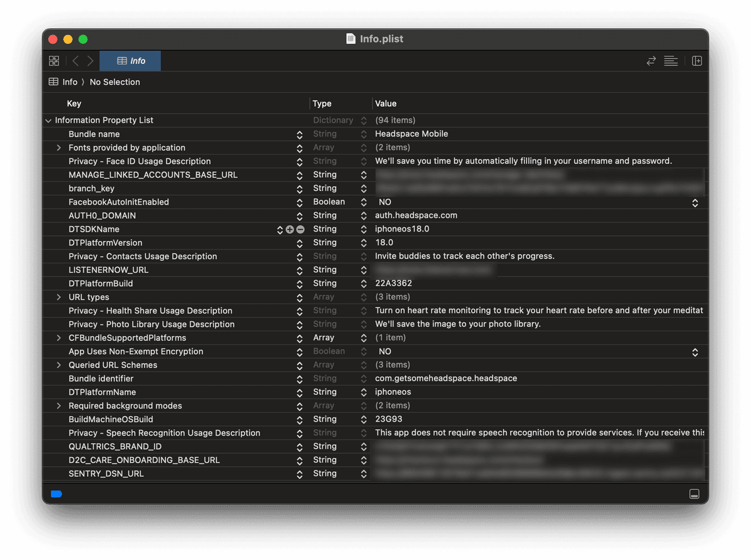
Task: Open type popup for DTPlatformName
Action: click(364, 392)
